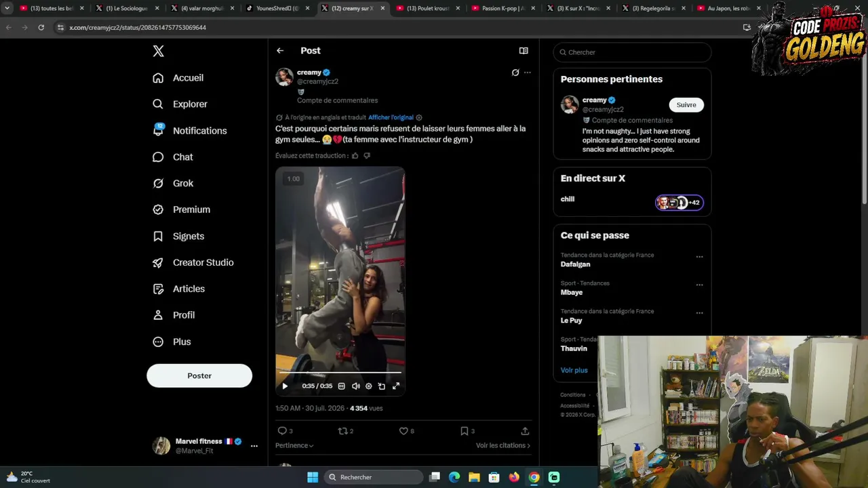This screenshot has width=868, height=488.
Task: Play the video
Action: [x=285, y=386]
